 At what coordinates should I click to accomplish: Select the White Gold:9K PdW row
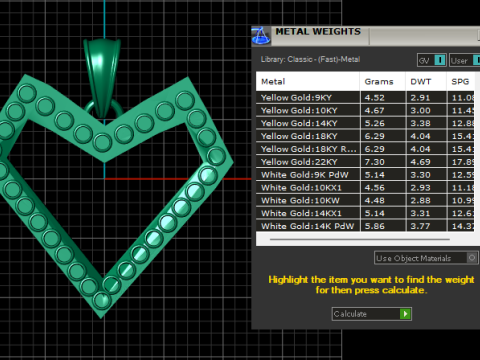click(365, 175)
